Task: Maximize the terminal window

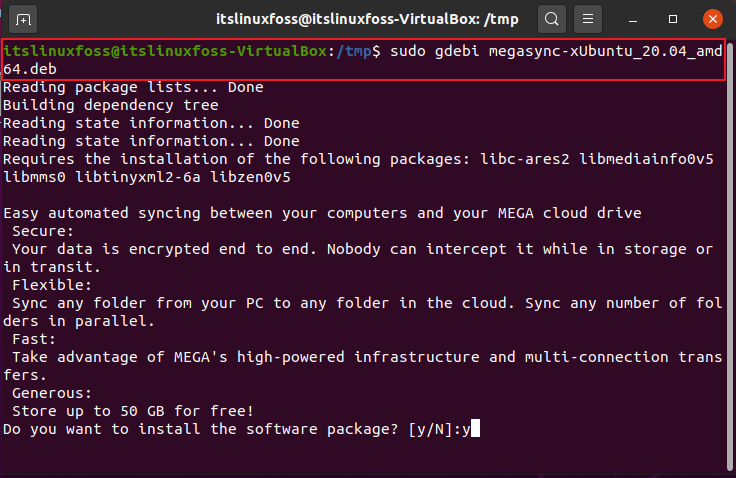Action: (x=673, y=19)
